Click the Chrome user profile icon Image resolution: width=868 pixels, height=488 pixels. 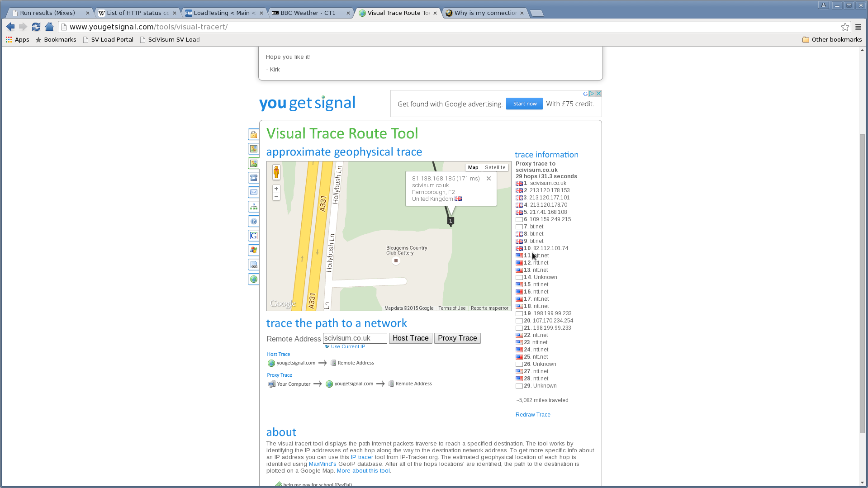tap(824, 5)
